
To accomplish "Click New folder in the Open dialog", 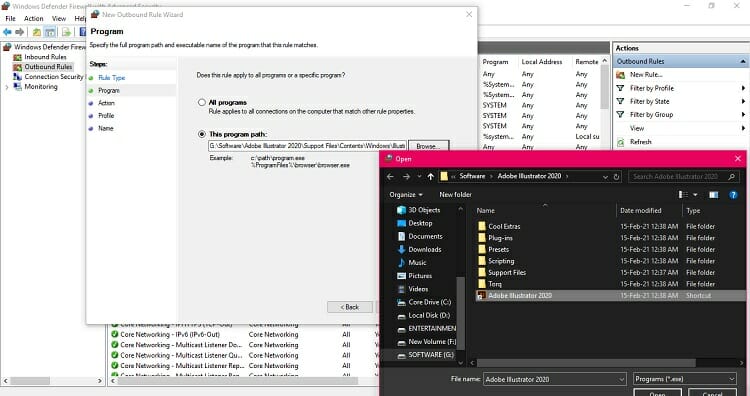I will (x=455, y=195).
